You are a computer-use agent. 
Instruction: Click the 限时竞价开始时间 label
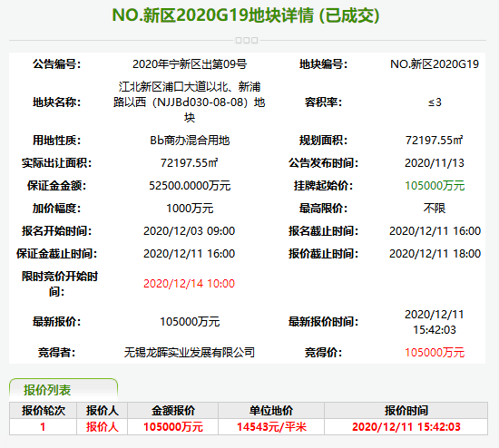tap(59, 284)
